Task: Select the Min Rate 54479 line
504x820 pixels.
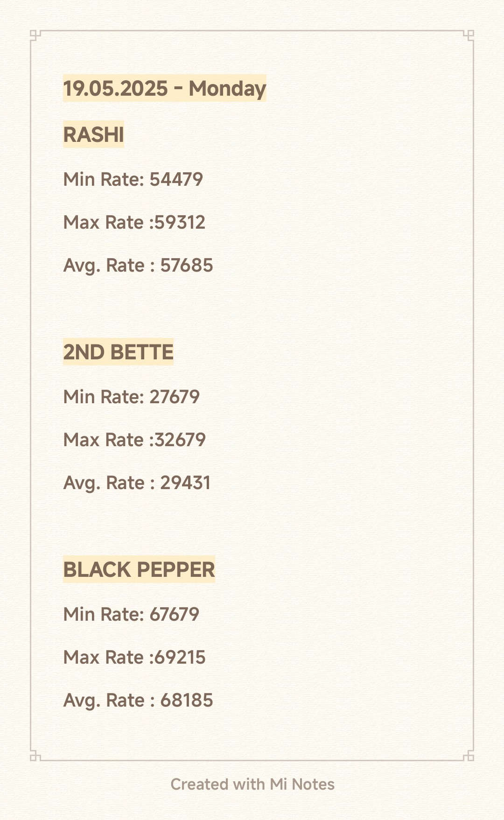Action: click(133, 179)
